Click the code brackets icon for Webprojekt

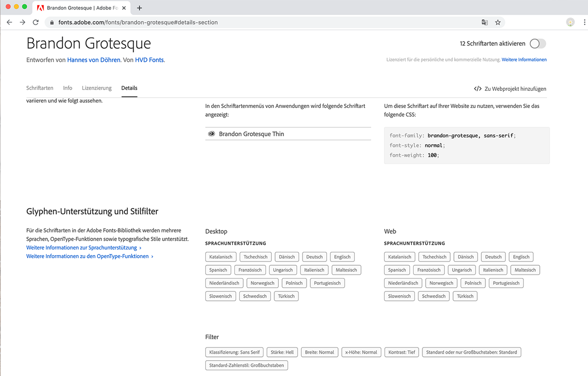(x=478, y=89)
